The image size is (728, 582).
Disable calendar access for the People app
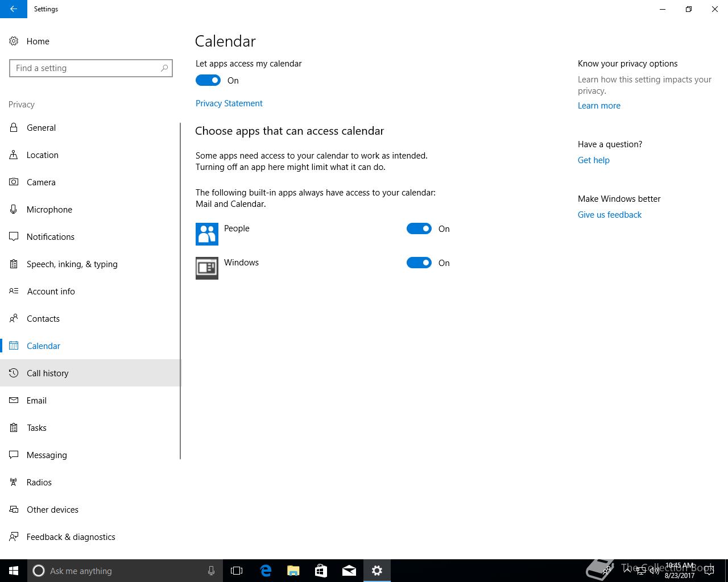click(x=419, y=228)
